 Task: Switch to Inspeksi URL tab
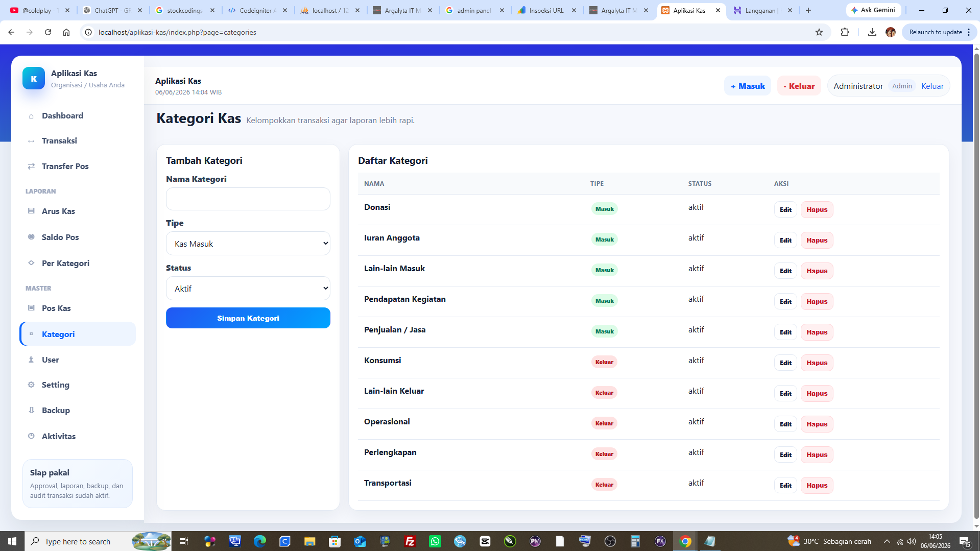coord(547,10)
